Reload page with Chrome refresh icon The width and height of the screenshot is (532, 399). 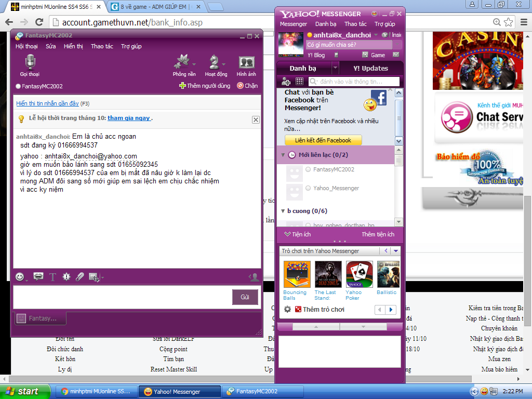(x=39, y=22)
